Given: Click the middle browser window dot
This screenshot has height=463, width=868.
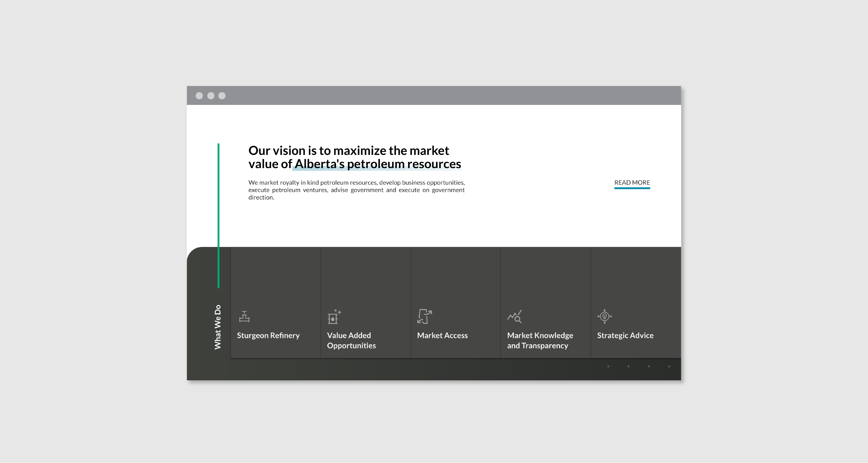Looking at the screenshot, I should pos(211,96).
